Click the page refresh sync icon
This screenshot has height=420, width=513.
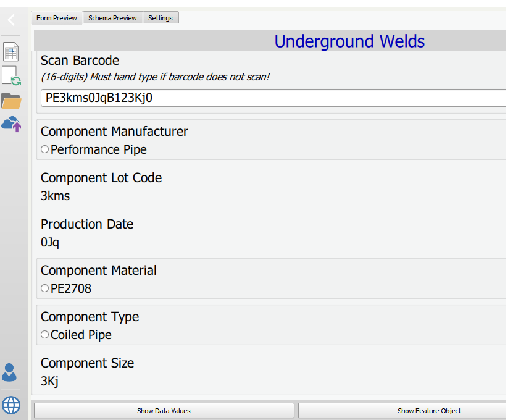[12, 76]
